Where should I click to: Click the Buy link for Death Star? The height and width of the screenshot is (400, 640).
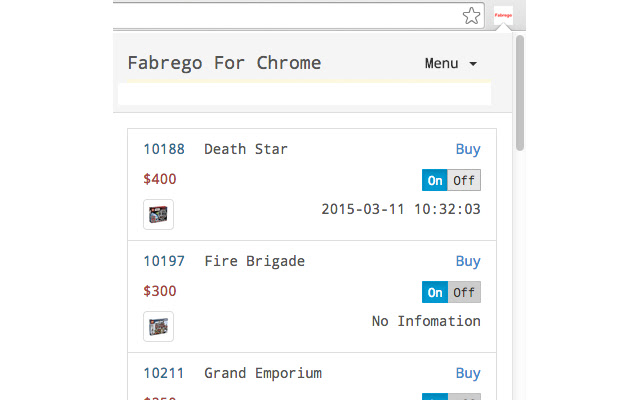coord(468,149)
